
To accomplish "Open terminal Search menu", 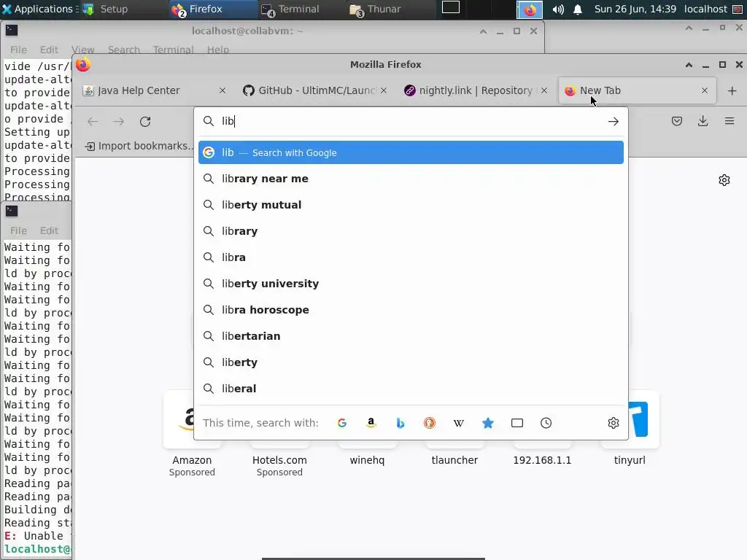I will (x=124, y=50).
